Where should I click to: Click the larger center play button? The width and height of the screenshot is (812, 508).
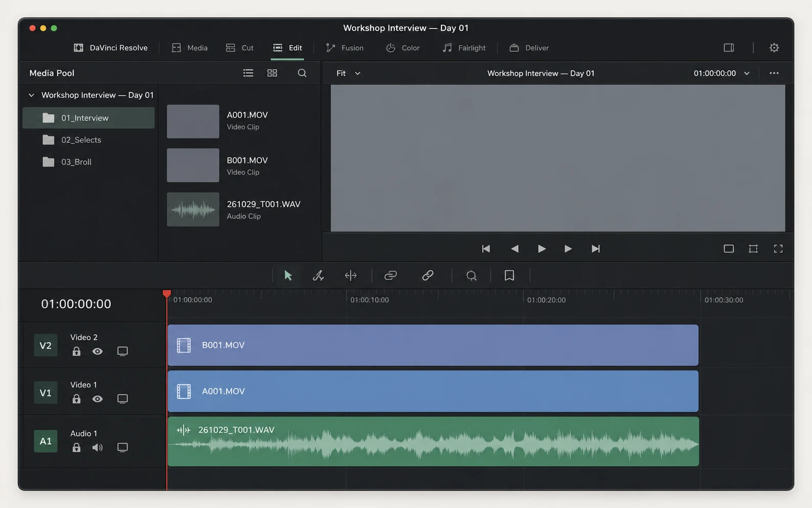542,249
